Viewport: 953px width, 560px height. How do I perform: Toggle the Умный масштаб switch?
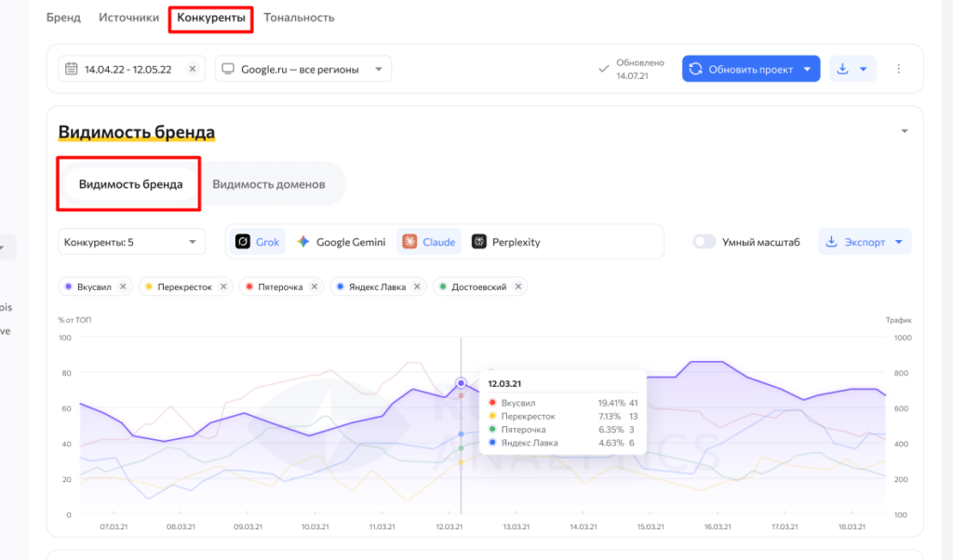point(705,242)
